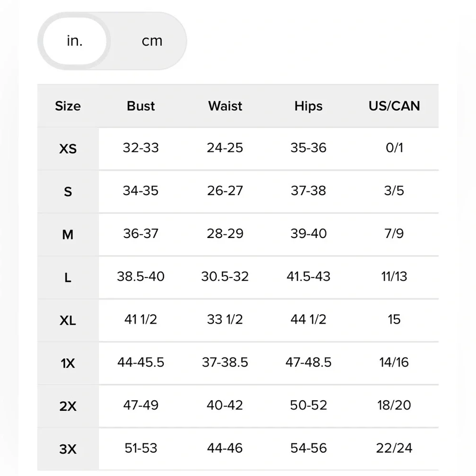Image resolution: width=476 pixels, height=476 pixels.
Task: Click the M waist value 28-29
Action: tap(225, 234)
